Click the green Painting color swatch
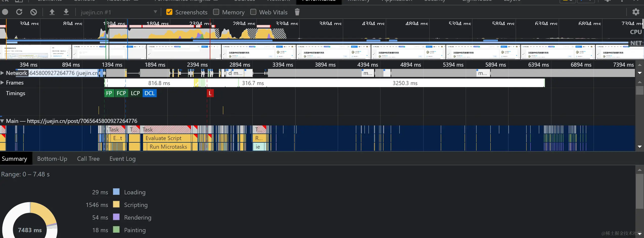 click(x=116, y=230)
